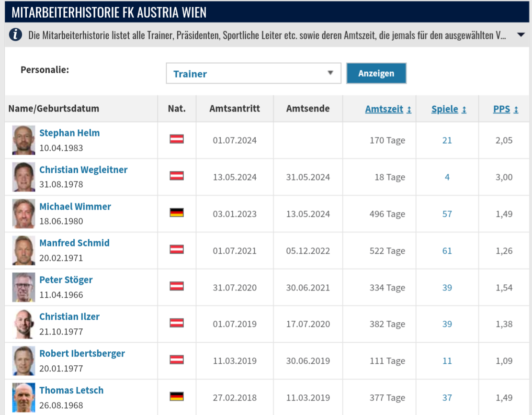
Task: Open Stephan Helm's 21 games link
Action: point(447,140)
